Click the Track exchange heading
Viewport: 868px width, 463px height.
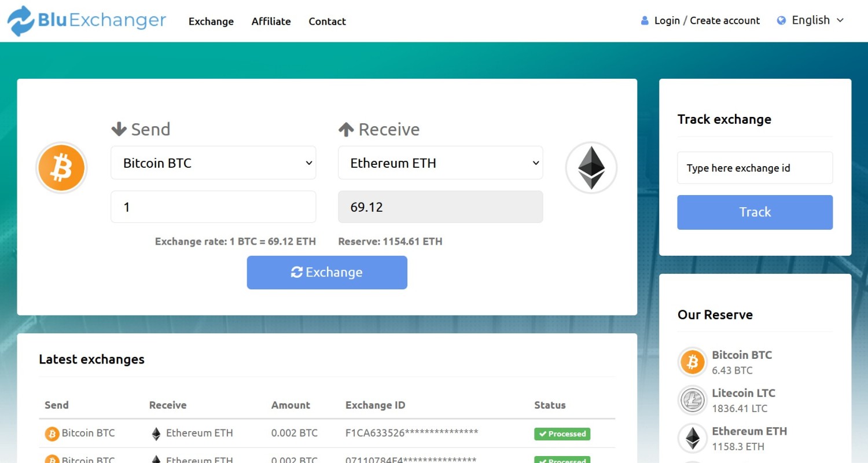(724, 119)
